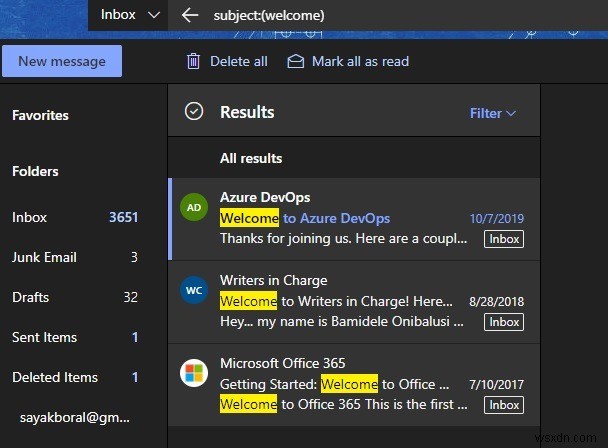Image resolution: width=608 pixels, height=448 pixels.
Task: Click the trash icon for Delete all
Action: pyautogui.click(x=193, y=61)
